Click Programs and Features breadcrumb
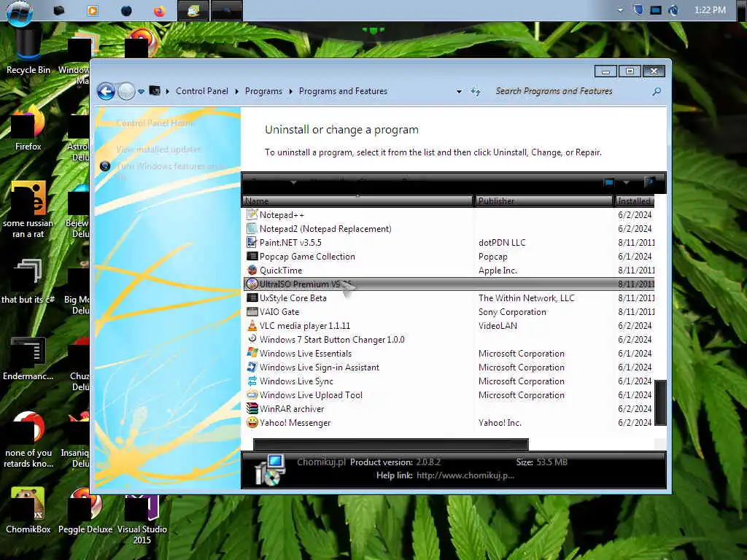 343,91
